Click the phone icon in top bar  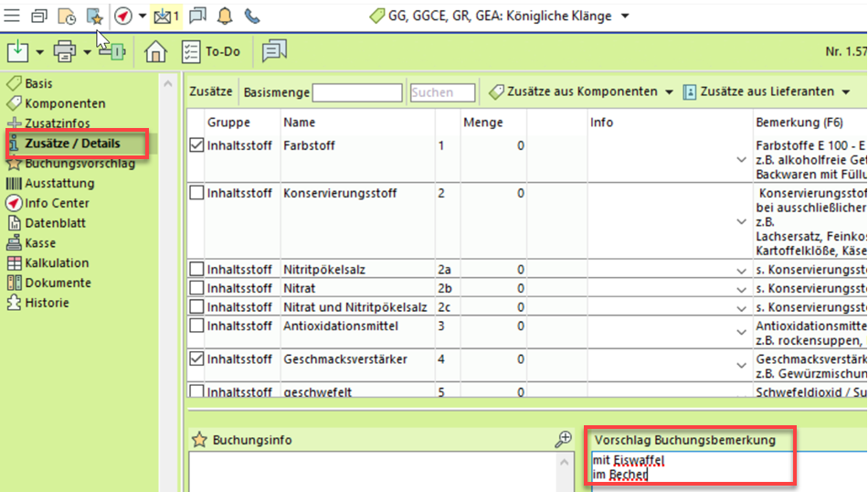point(252,16)
